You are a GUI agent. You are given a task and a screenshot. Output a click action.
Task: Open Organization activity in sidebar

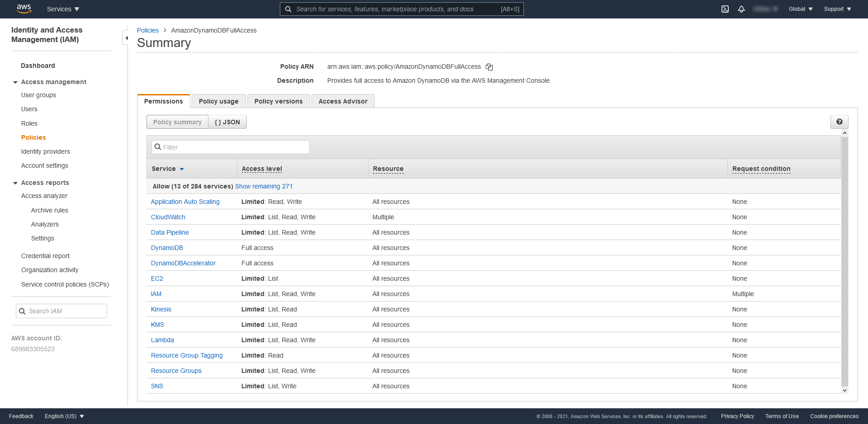50,270
